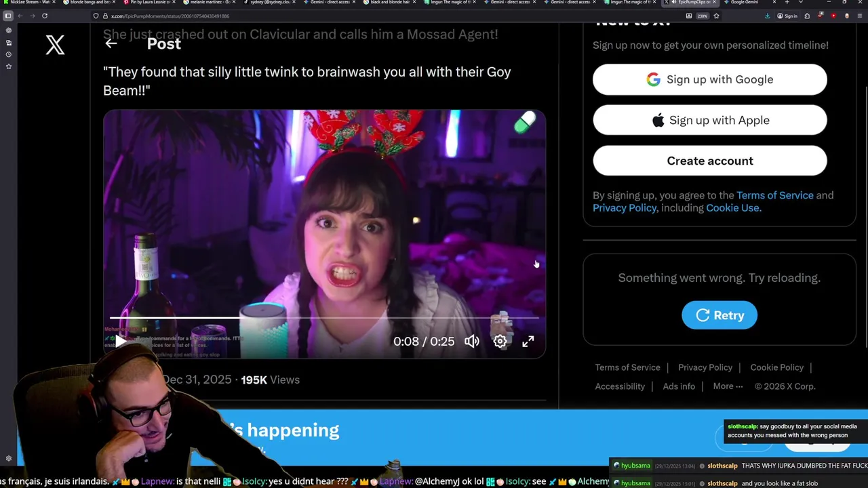868x488 pixels.
Task: Open footer Privacy Policy link
Action: pos(705,367)
